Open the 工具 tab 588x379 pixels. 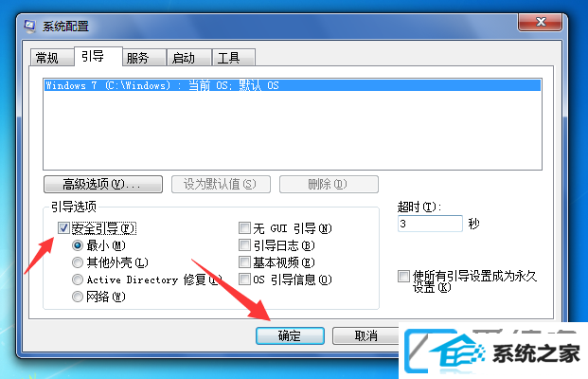coord(234,58)
